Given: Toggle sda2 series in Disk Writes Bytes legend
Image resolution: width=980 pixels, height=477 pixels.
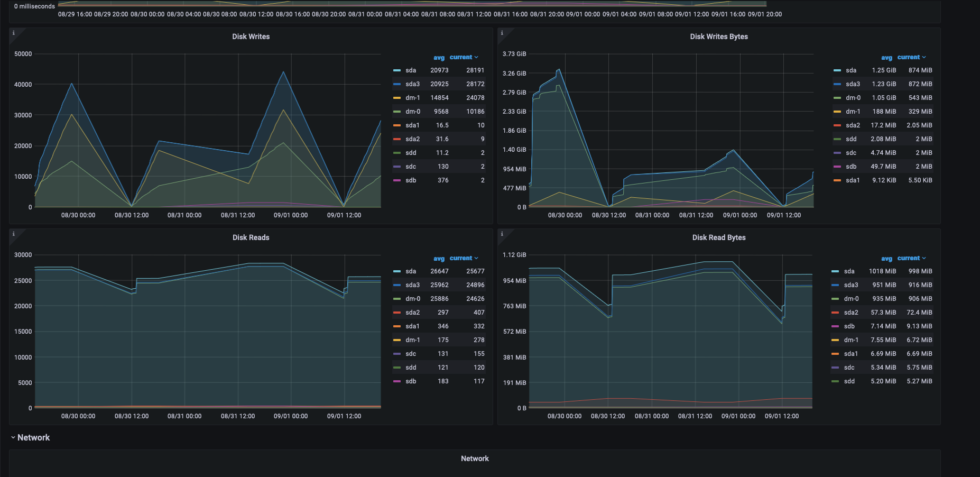Looking at the screenshot, I should pyautogui.click(x=853, y=125).
